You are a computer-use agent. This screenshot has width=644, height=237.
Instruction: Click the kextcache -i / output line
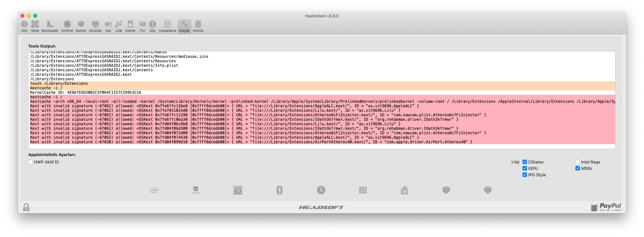coord(46,88)
